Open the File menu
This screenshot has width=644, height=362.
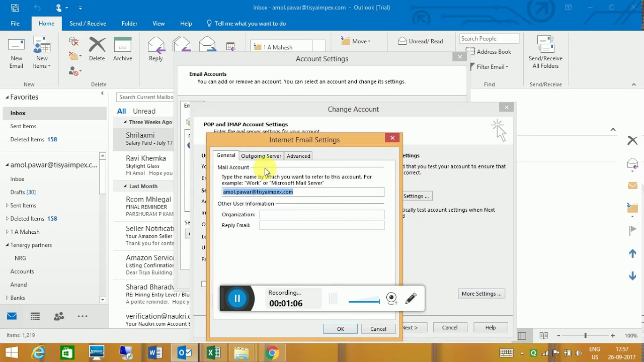(15, 24)
